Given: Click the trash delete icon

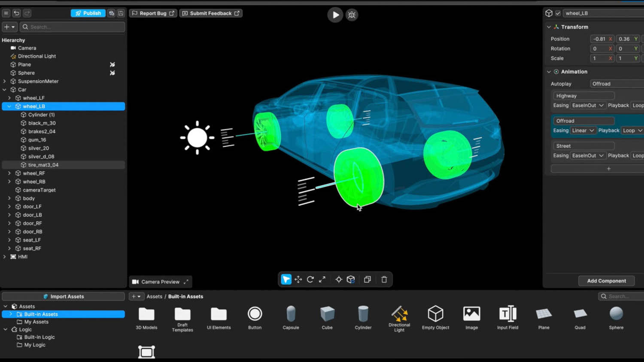Looking at the screenshot, I should point(384,280).
